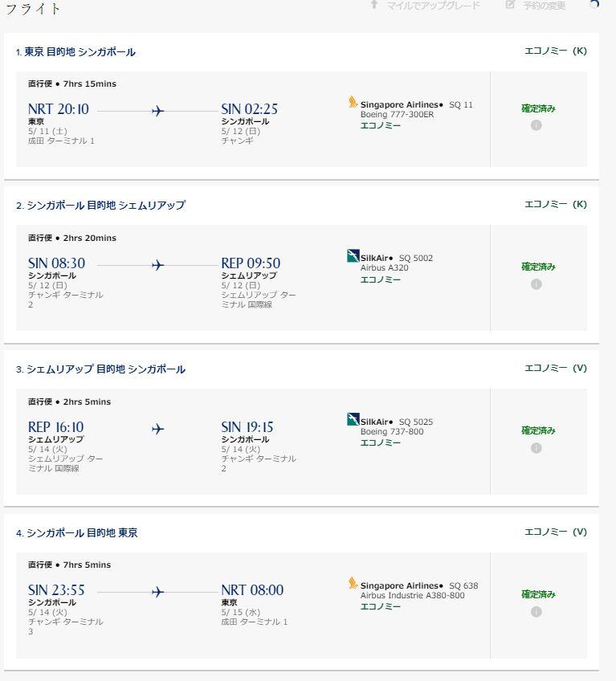Image resolution: width=616 pixels, height=681 pixels.
Task: Click エコノミー (V) label for Siem Reap-Singapore segment
Action: click(556, 368)
